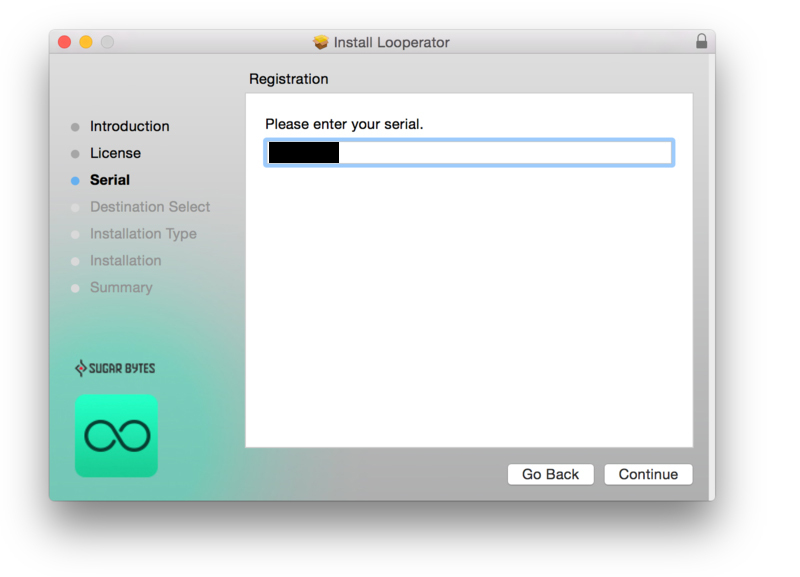Screen dimensions: 800x577
Task: Click the Registration heading
Action: [289, 79]
